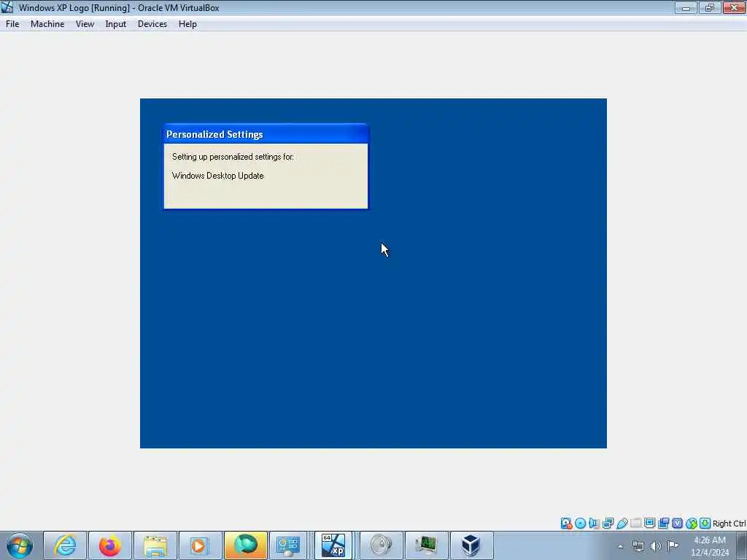
Task: Open Action Center flag tray icon
Action: click(x=673, y=545)
